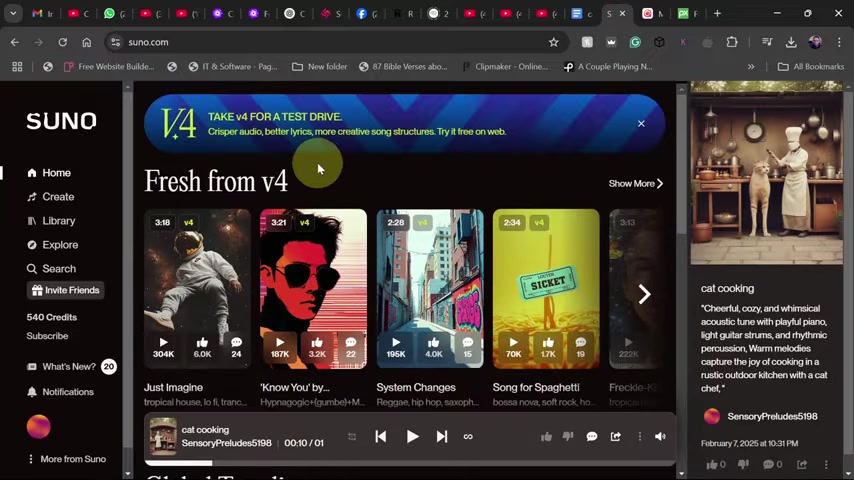
Task: Open Notifications panel
Action: point(60,392)
